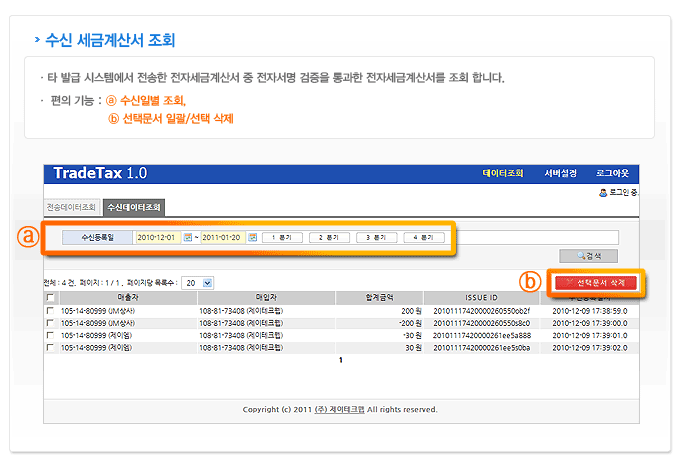The height and width of the screenshot is (466, 680).
Task: Click timestamp 2010-12-09 17:39:00.0
Action: tap(590, 323)
